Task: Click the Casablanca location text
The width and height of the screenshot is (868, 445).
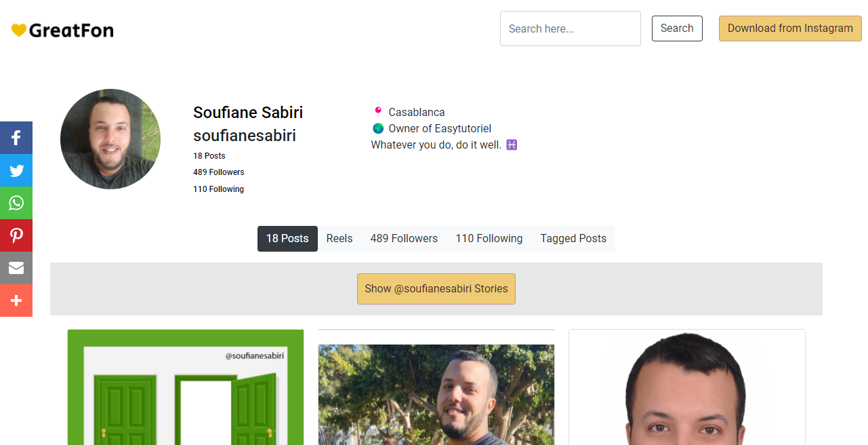Action: coord(417,112)
